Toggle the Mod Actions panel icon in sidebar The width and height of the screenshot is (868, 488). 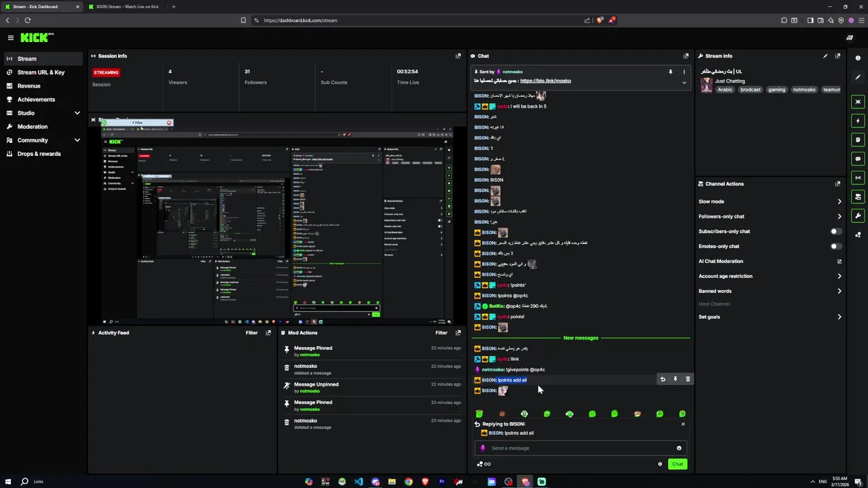coord(858,140)
